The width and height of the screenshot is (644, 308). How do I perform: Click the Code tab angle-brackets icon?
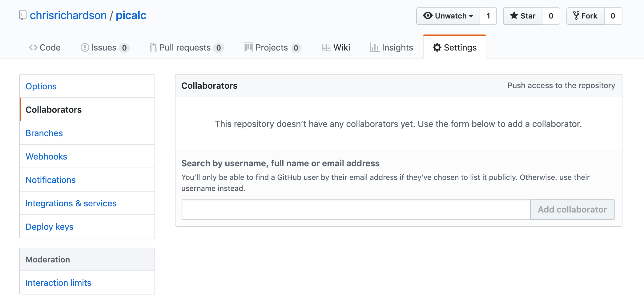[x=33, y=47]
